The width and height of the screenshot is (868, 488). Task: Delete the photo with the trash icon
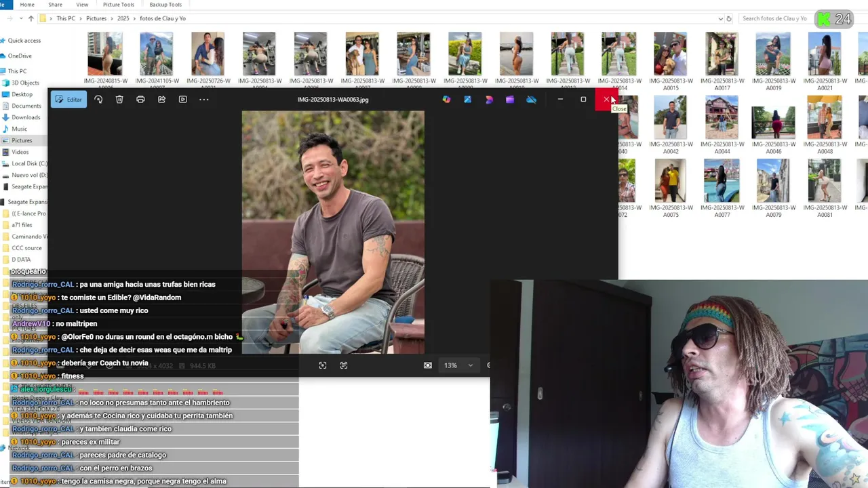119,100
